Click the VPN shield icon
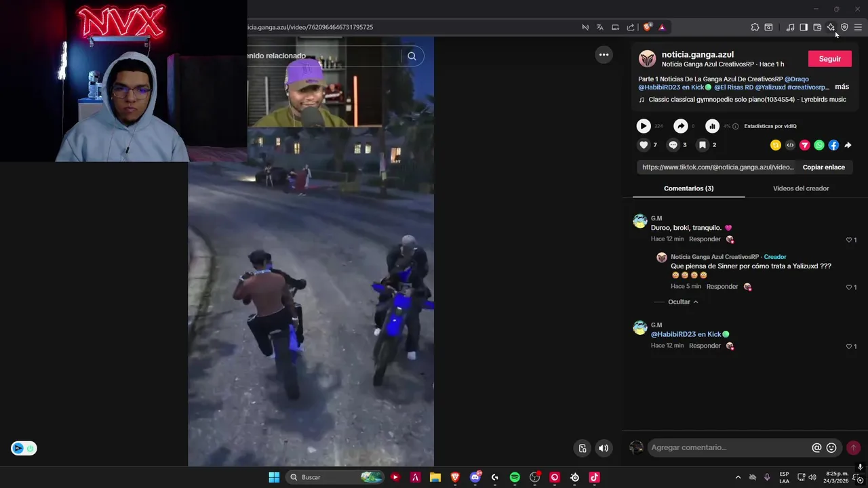Screen dimensions: 868x488 click(x=844, y=27)
